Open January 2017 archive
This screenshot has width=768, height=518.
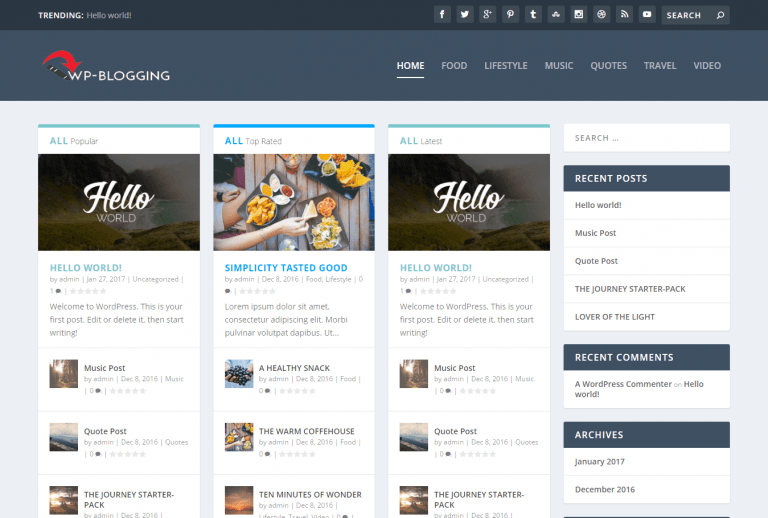[x=600, y=462]
